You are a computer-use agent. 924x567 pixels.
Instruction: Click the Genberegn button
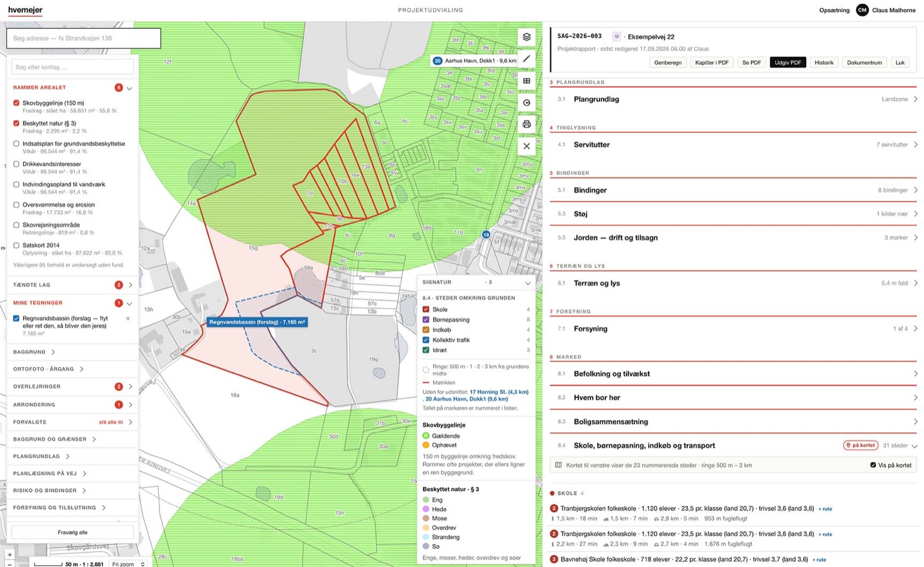(668, 62)
